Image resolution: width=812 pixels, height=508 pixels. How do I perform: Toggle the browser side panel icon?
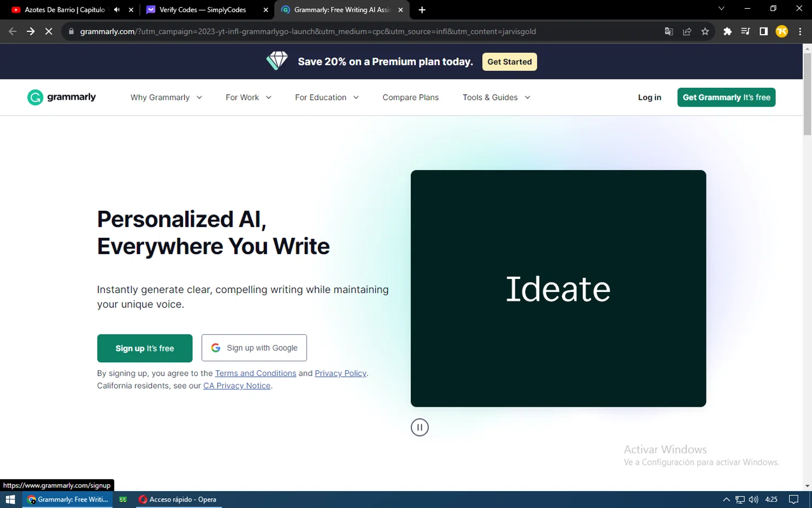(763, 31)
